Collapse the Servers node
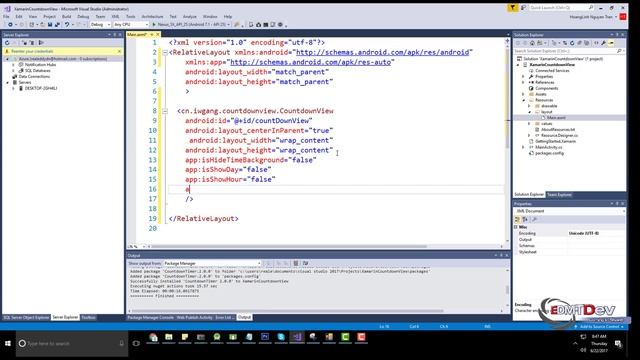The height and width of the screenshot is (360, 640). click(x=7, y=82)
